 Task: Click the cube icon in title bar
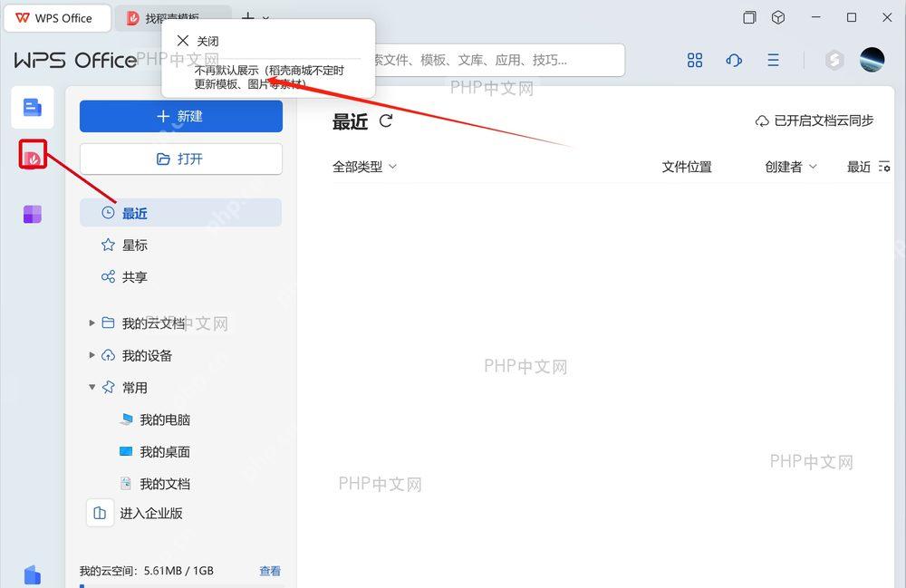(778, 17)
